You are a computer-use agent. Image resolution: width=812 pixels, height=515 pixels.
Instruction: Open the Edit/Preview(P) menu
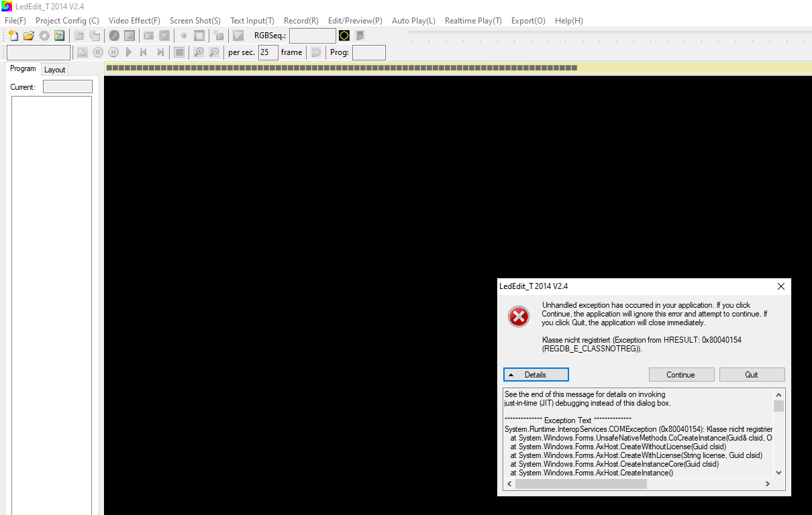[x=355, y=21]
